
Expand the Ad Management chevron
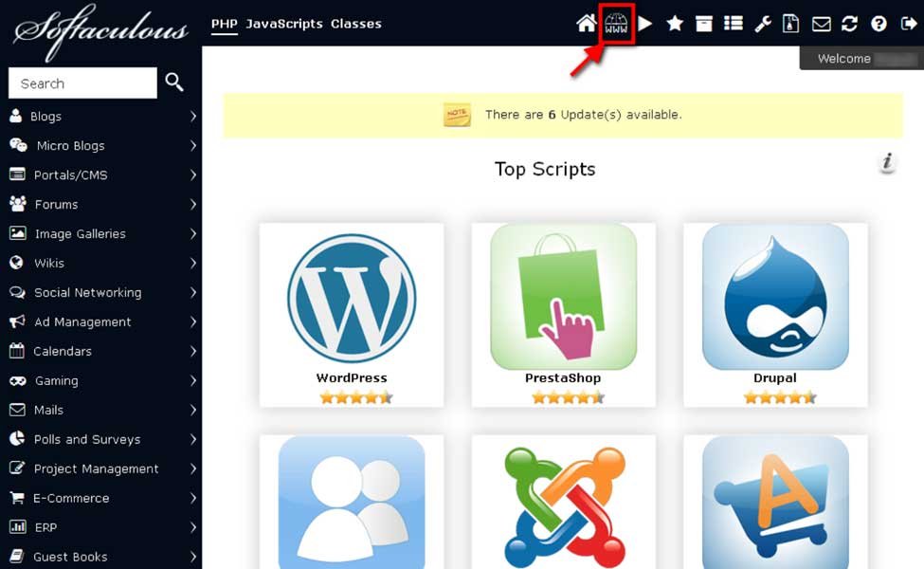tap(193, 321)
